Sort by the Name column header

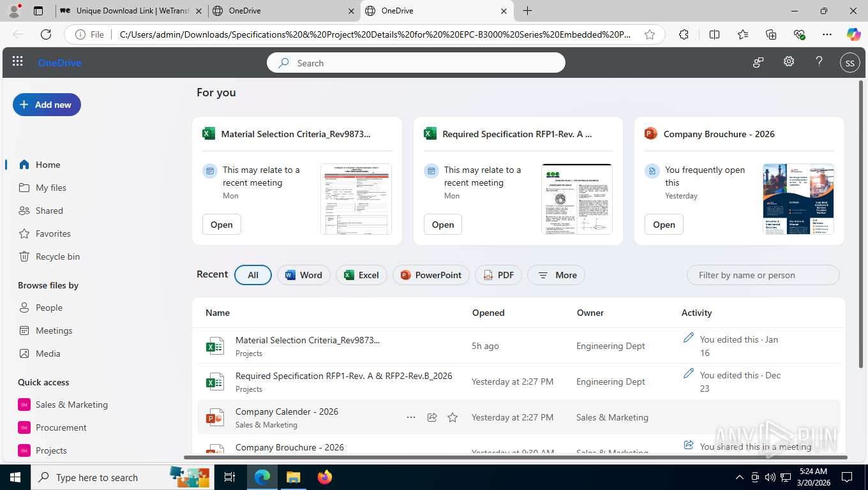point(218,313)
